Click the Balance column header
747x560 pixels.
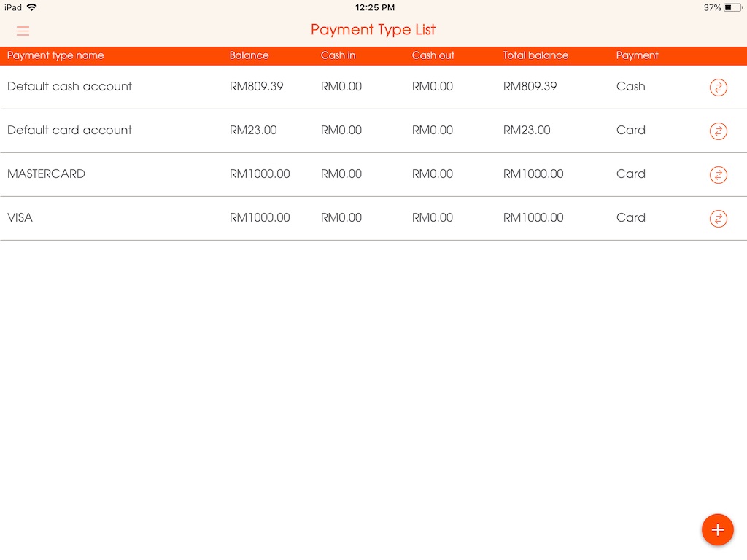pyautogui.click(x=249, y=55)
